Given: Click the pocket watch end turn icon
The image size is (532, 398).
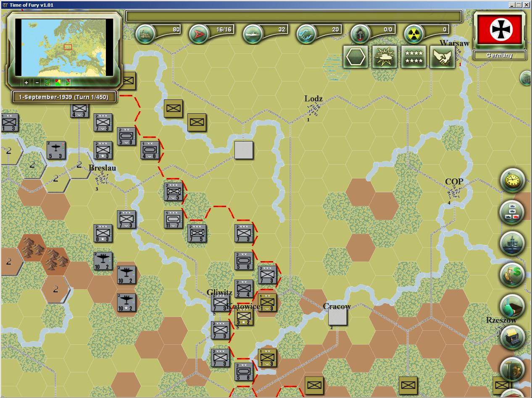Looking at the screenshot, I should coord(513,181).
